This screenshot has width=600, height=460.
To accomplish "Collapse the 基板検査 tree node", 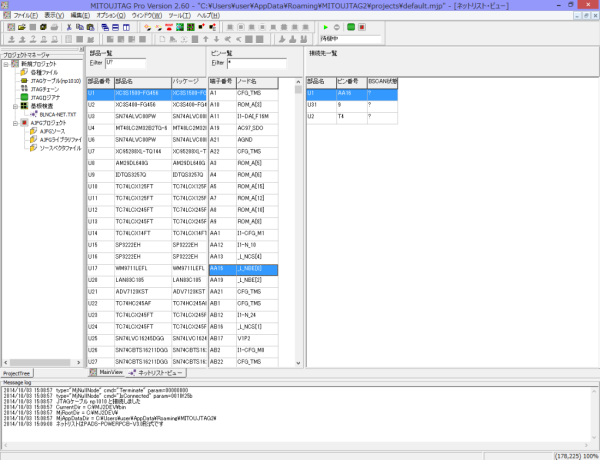I will click(x=13, y=105).
